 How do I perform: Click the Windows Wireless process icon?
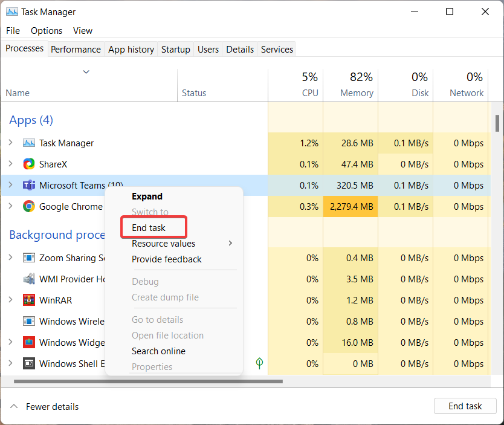click(29, 321)
